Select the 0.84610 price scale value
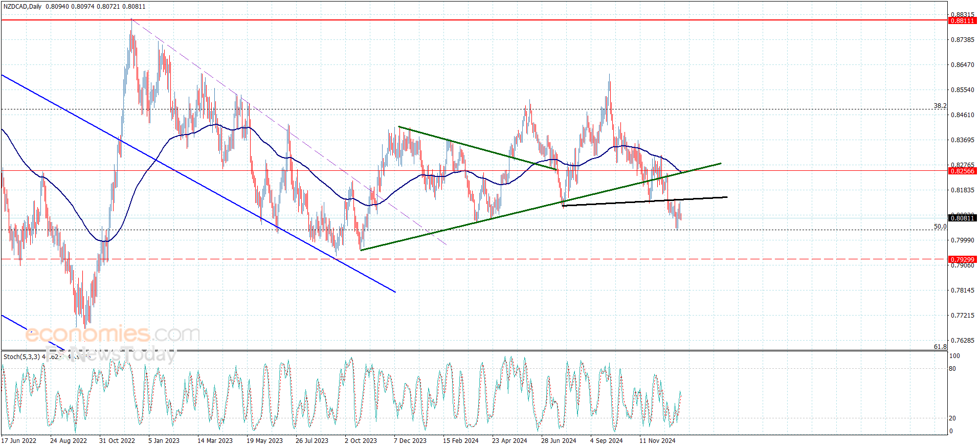The height and width of the screenshot is (447, 980). click(x=962, y=115)
